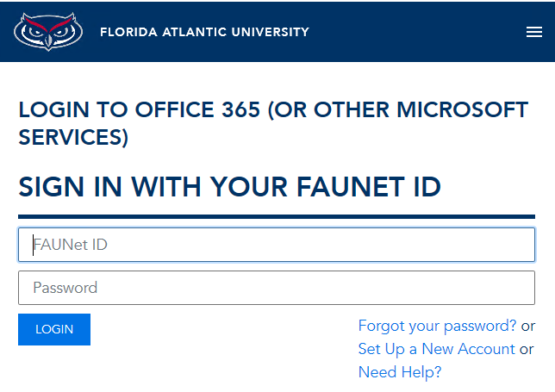Click the navy header bar between title and menu
555x392 pixels.
tap(414, 33)
